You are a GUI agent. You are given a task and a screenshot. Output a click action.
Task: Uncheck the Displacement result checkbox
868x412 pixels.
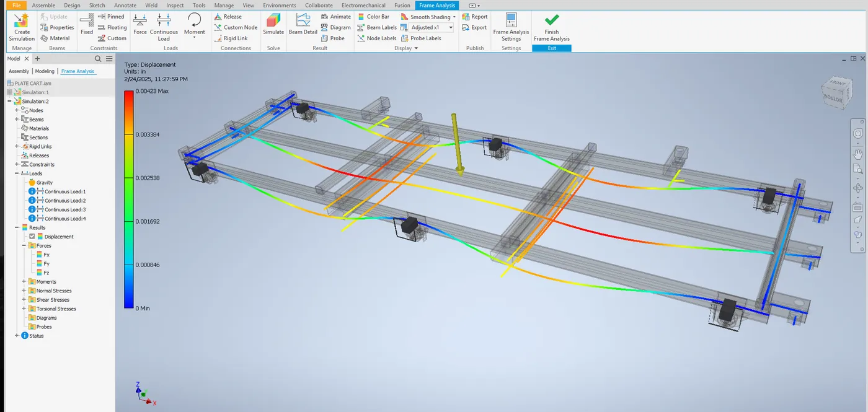click(32, 237)
